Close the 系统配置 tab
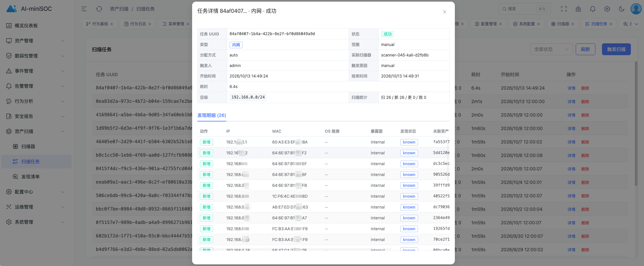The width and height of the screenshot is (644, 266). point(539,24)
